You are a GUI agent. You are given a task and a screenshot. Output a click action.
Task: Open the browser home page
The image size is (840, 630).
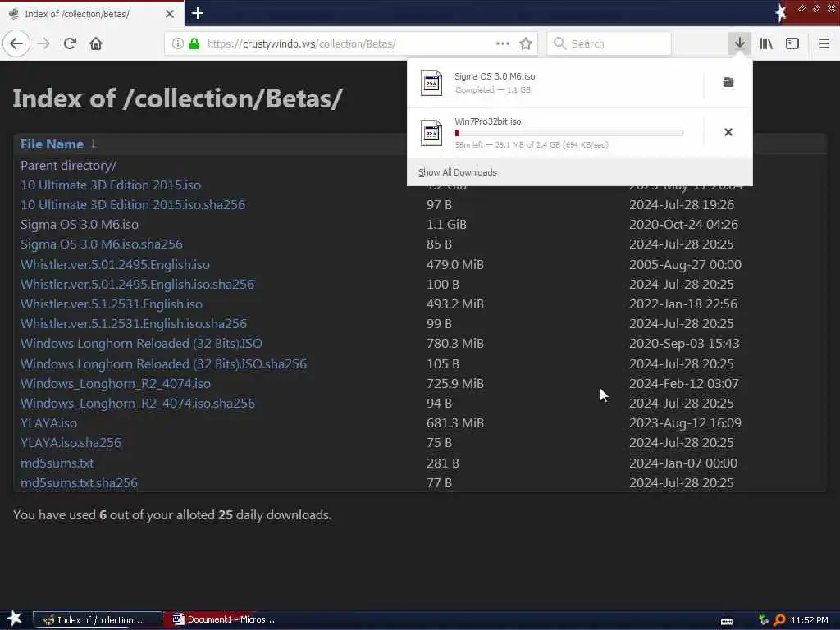click(96, 43)
